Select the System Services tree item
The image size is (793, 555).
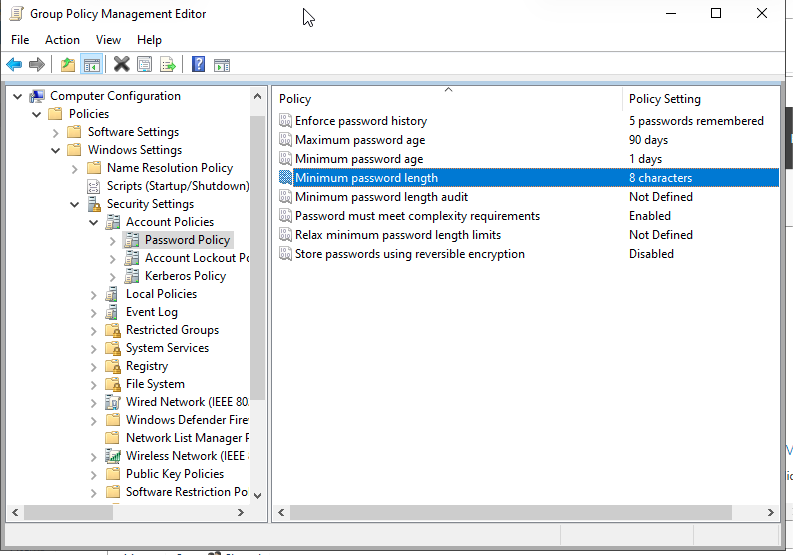pyautogui.click(x=167, y=348)
